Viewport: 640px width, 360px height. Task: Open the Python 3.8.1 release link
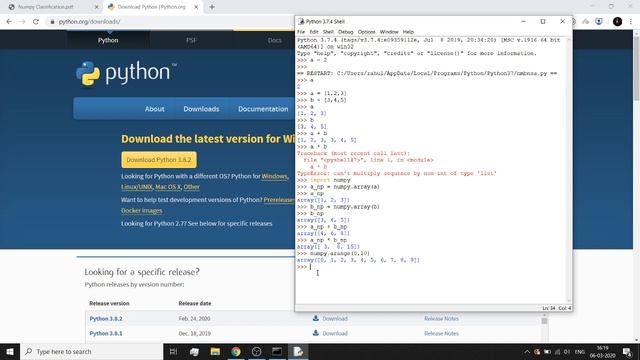(x=106, y=333)
